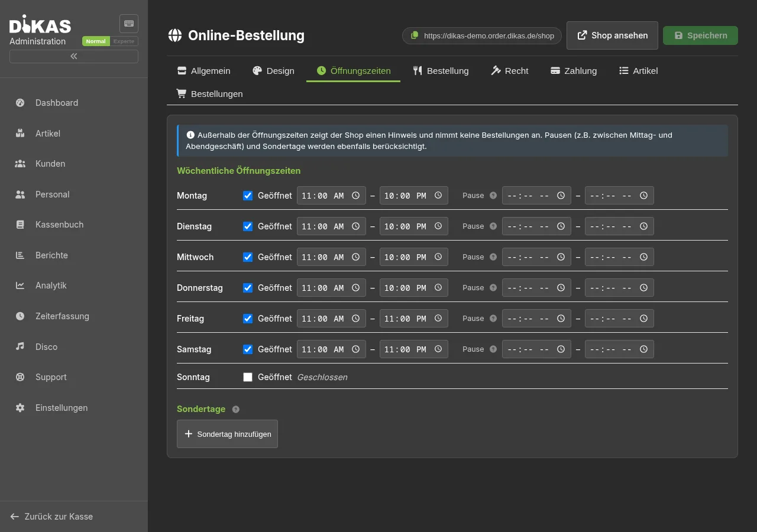Click the Dienstag opening time field
Screen dimensions: 757x532
[x=331, y=226]
